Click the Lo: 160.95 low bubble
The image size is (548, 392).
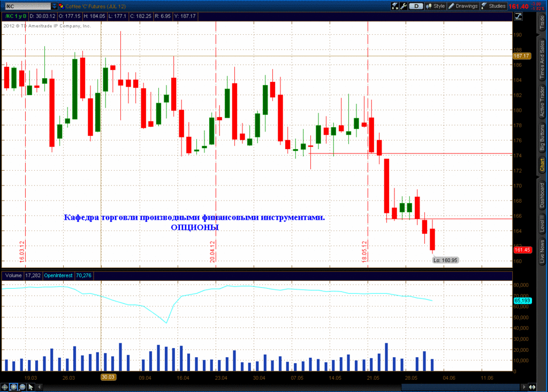pyautogui.click(x=445, y=260)
